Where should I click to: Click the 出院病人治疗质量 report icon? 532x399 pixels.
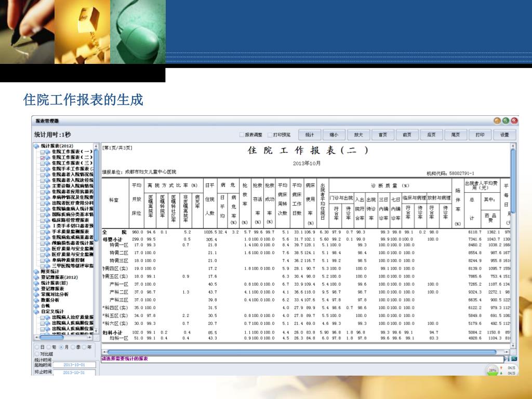[48, 317]
